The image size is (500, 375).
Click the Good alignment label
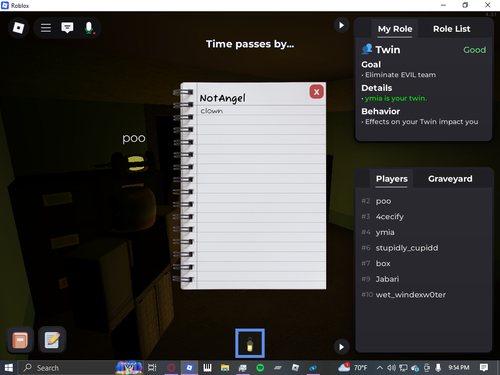[474, 50]
